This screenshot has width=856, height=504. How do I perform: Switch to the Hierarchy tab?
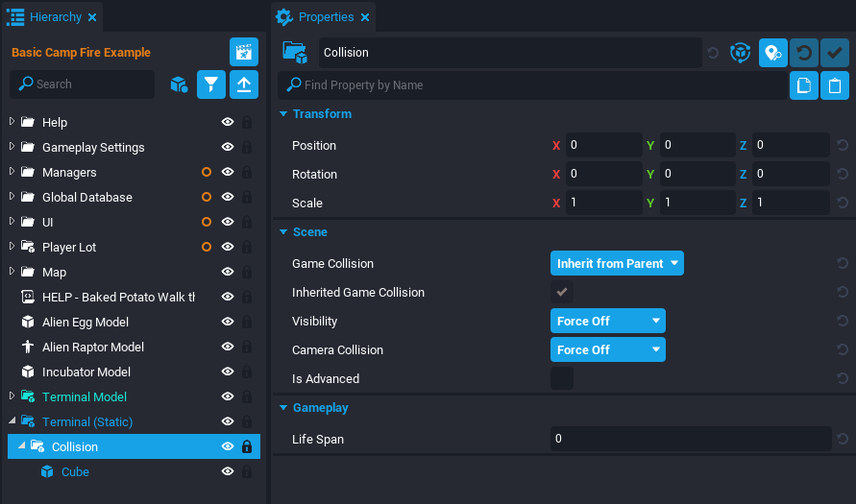tap(55, 17)
